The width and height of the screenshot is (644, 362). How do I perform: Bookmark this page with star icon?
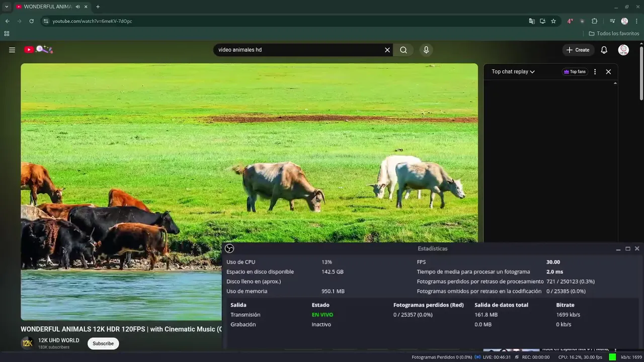click(553, 21)
